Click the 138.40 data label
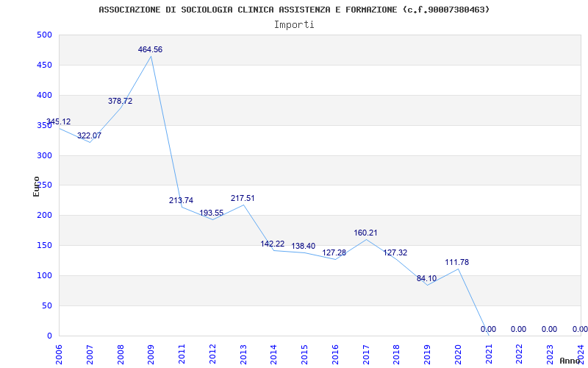 point(304,247)
